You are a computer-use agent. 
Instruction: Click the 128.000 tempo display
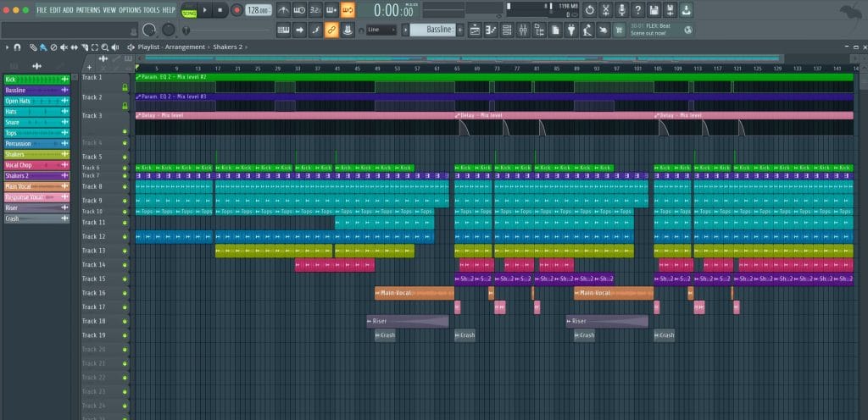[258, 10]
